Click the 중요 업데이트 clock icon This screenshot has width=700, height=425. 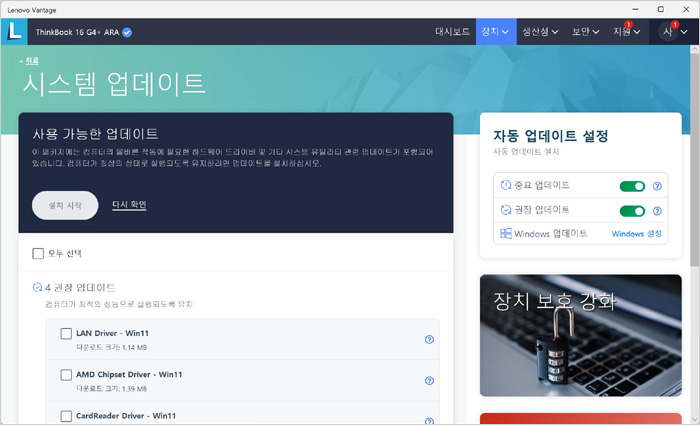click(x=506, y=185)
